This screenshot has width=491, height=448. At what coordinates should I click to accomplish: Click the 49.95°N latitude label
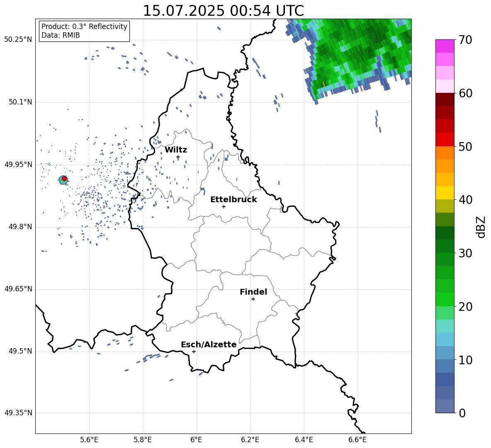[18, 164]
